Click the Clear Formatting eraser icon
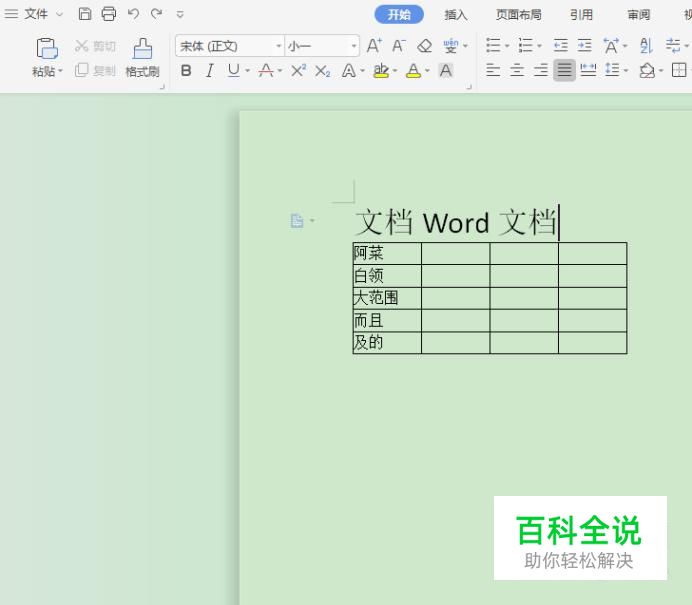 (x=424, y=46)
